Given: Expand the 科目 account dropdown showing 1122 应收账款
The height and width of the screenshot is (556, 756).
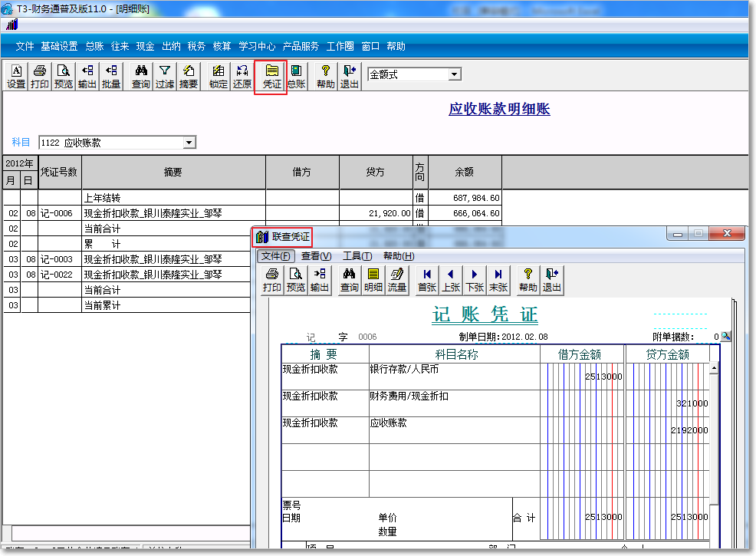Looking at the screenshot, I should [188, 143].
